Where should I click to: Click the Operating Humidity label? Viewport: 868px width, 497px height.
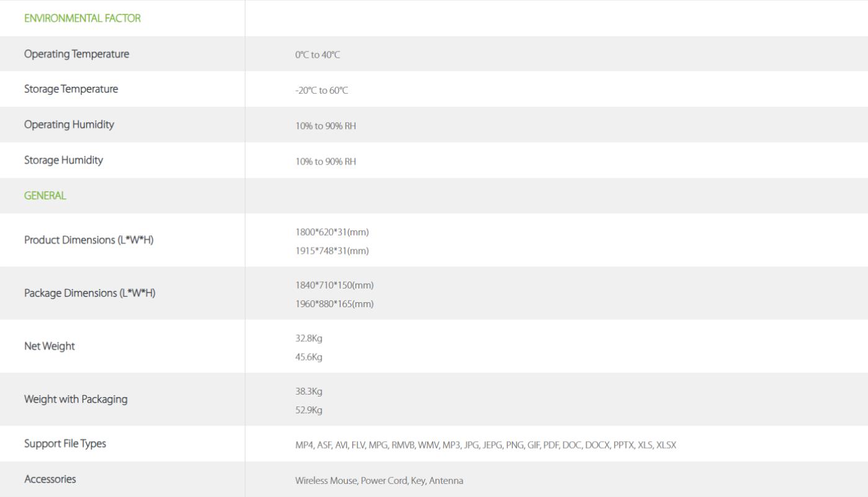(69, 125)
